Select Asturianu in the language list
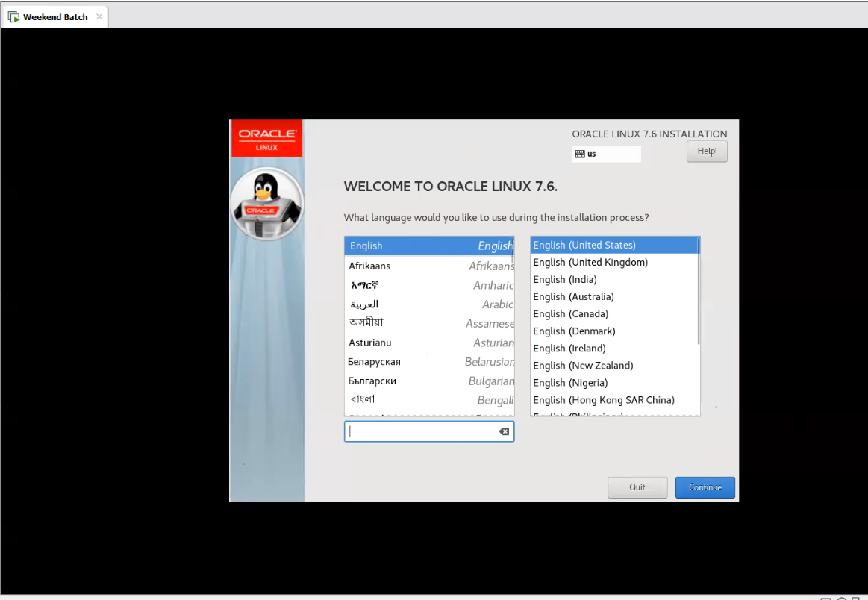 click(x=429, y=343)
